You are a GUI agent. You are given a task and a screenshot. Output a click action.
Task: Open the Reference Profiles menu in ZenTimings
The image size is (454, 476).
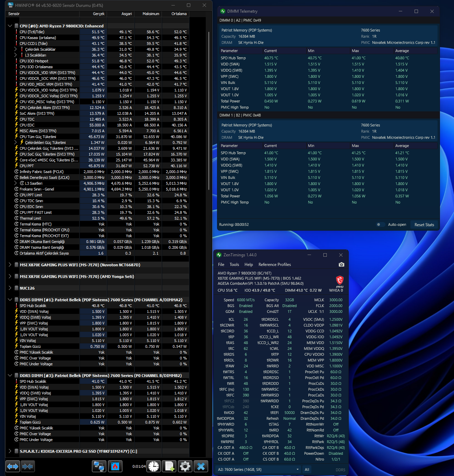[275, 265]
